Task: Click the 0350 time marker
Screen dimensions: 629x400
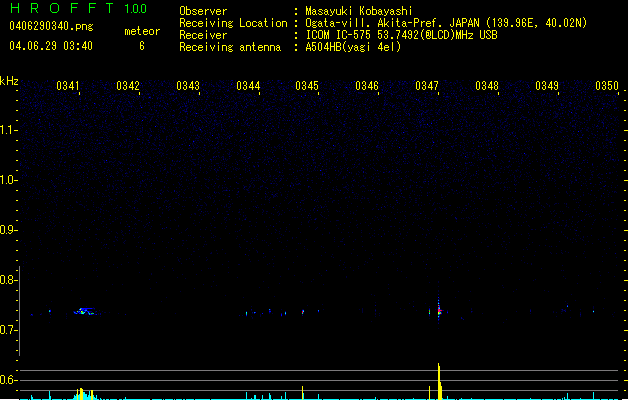Action: tap(607, 86)
